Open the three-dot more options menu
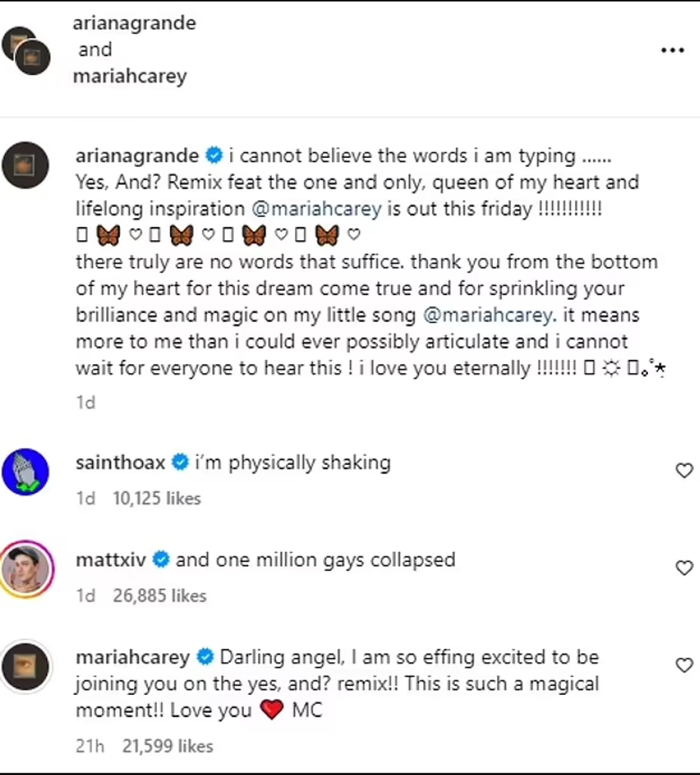The image size is (700, 775). click(x=672, y=50)
